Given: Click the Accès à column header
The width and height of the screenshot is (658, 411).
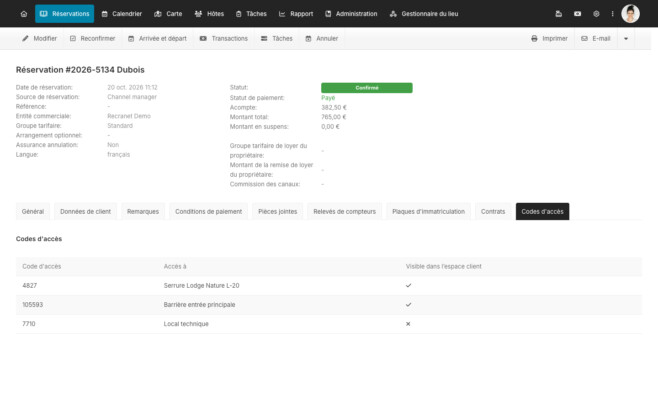Looking at the screenshot, I should click(175, 267).
